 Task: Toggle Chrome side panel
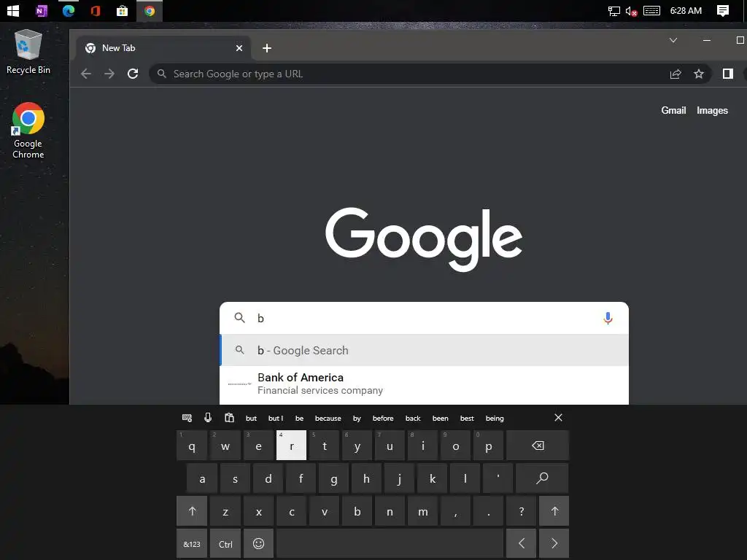click(x=727, y=74)
